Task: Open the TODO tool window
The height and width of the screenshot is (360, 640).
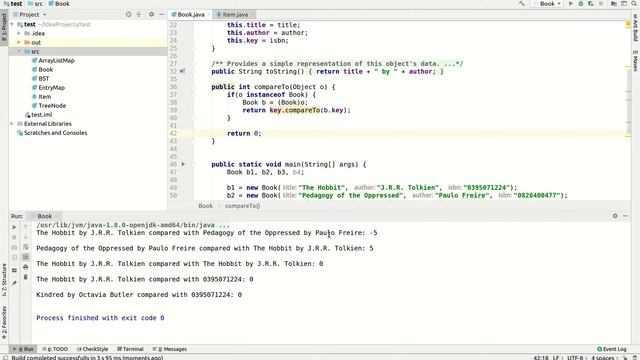Action: click(55, 349)
